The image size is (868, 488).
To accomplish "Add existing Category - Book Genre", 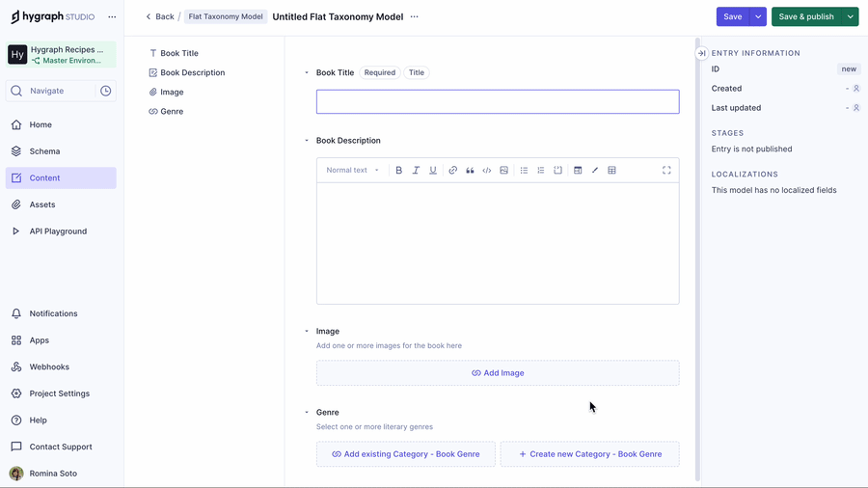I will [406, 454].
